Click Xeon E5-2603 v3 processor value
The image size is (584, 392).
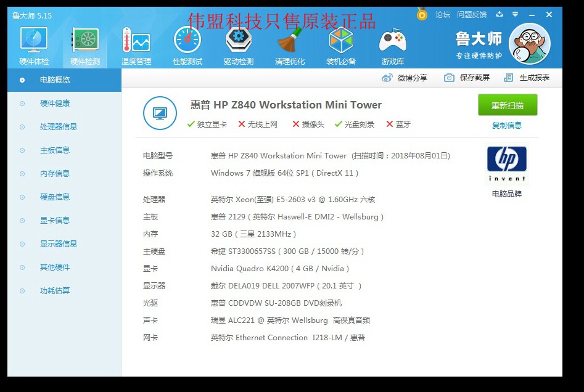point(293,200)
